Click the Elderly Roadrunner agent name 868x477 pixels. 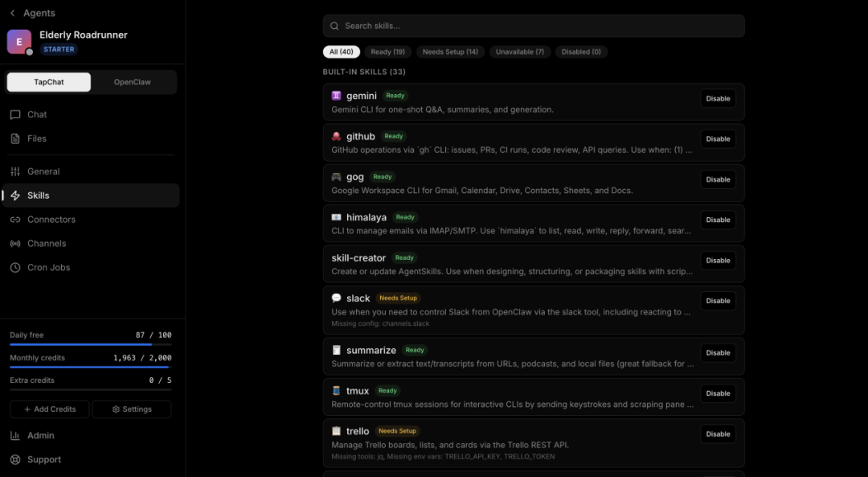[x=84, y=35]
